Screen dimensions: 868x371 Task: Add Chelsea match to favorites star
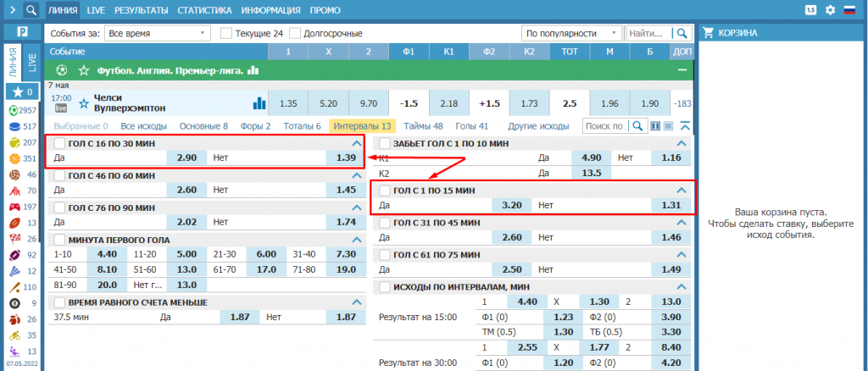point(83,103)
